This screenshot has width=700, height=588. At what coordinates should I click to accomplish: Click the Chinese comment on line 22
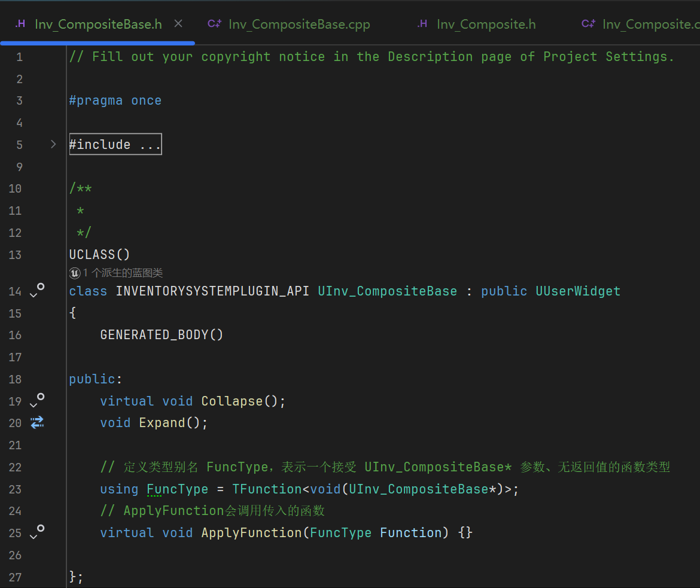point(385,467)
